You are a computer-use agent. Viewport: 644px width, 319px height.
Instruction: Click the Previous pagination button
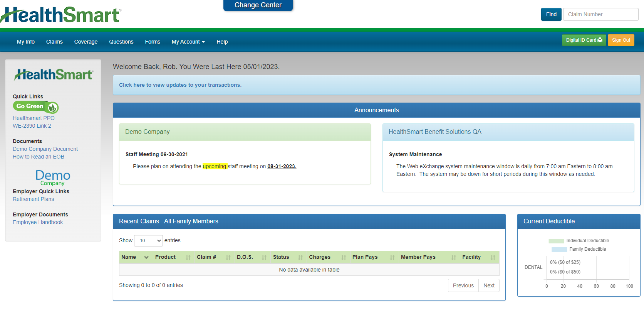pos(463,285)
